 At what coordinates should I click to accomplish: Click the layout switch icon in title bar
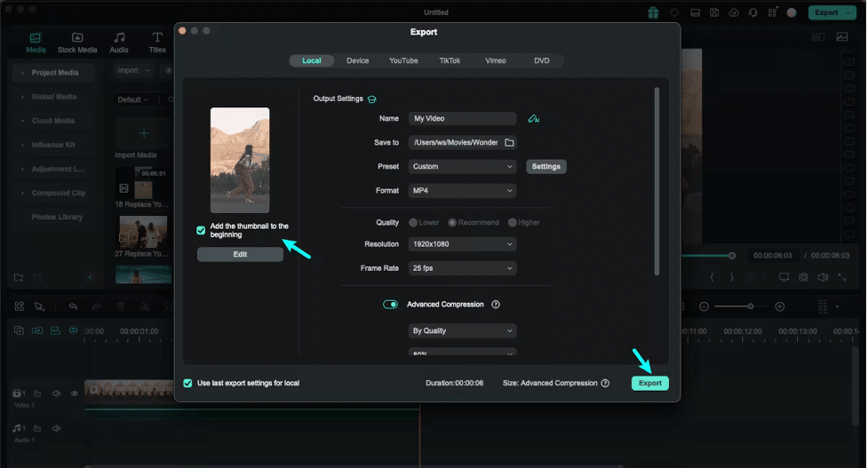click(696, 12)
